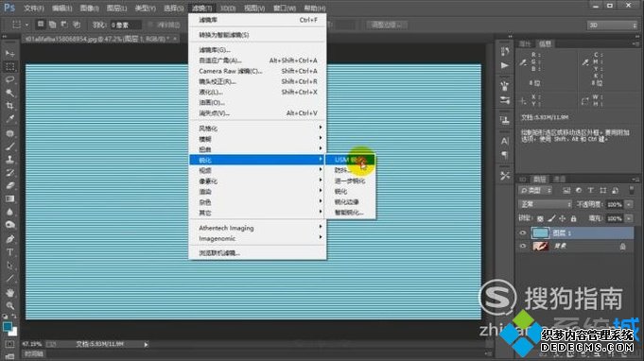
Task: Open the opacity slider arrow
Action: point(629,204)
